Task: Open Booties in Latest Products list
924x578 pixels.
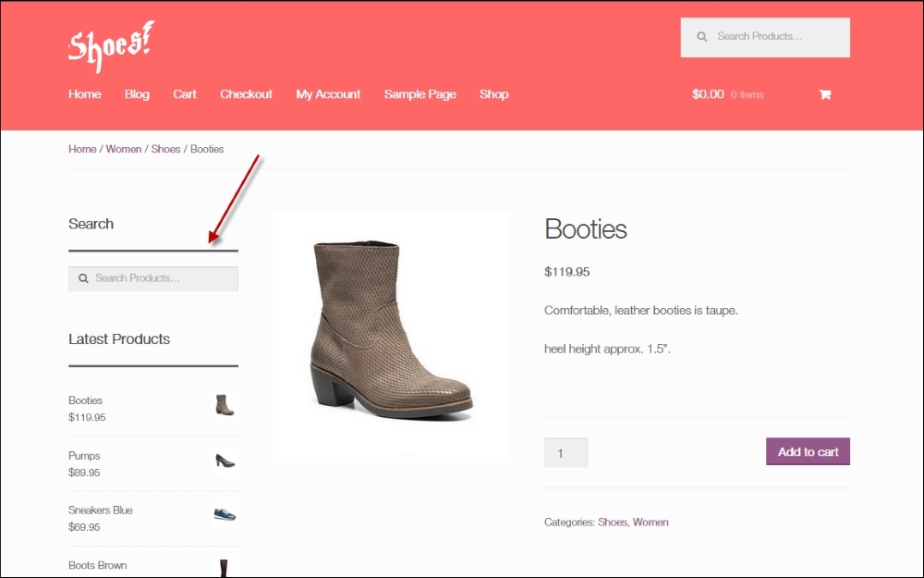Action: tap(85, 400)
